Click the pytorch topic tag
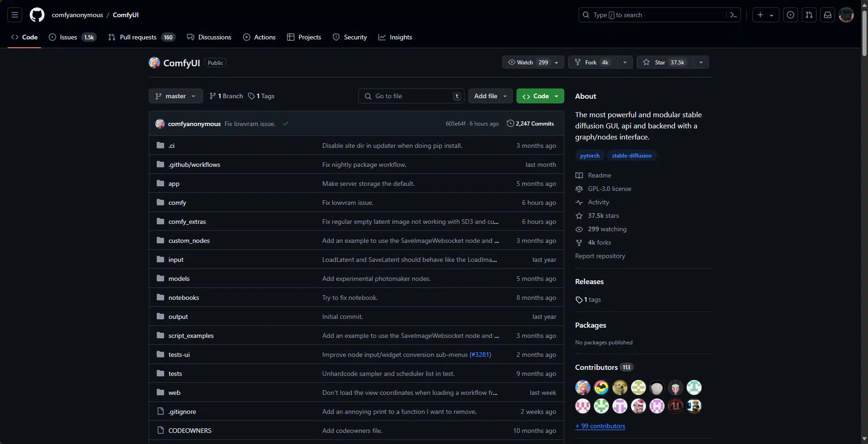Screen dimensions: 868x444 click(590, 156)
